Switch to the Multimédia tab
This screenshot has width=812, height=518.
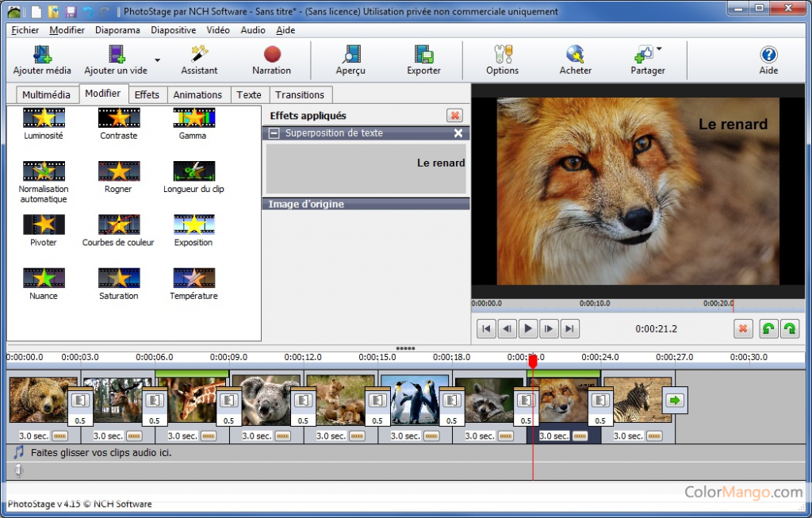pyautogui.click(x=46, y=94)
